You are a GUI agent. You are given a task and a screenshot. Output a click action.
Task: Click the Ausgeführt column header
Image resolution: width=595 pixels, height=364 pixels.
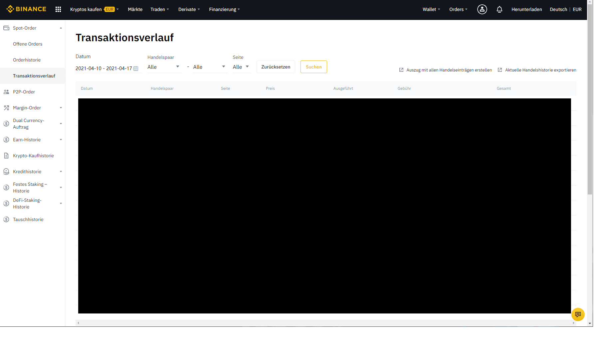tap(343, 88)
